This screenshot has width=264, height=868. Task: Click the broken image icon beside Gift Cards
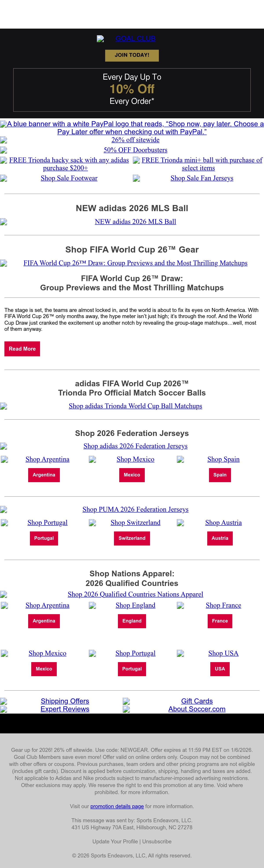tap(126, 701)
